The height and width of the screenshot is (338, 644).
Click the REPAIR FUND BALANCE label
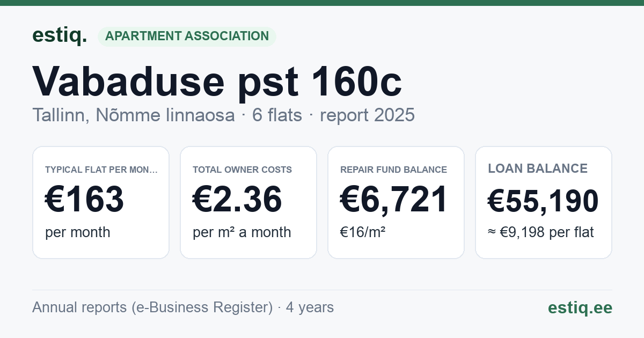tap(394, 170)
